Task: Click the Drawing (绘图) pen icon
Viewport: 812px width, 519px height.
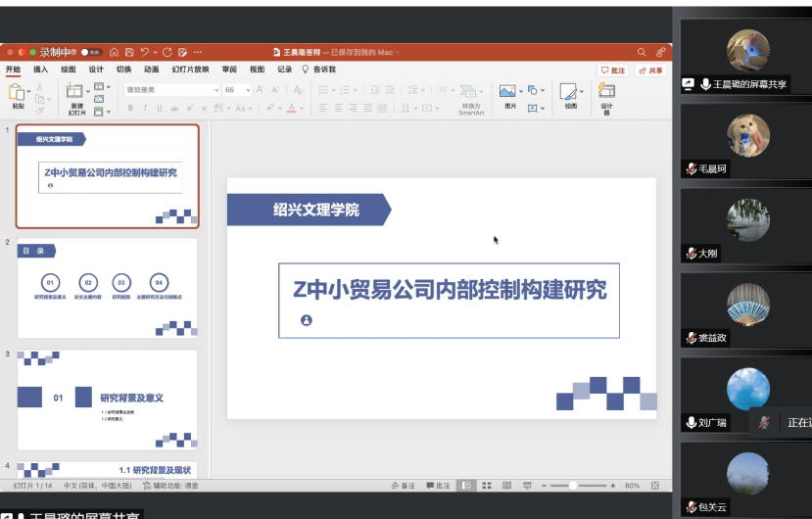Action: (x=568, y=92)
